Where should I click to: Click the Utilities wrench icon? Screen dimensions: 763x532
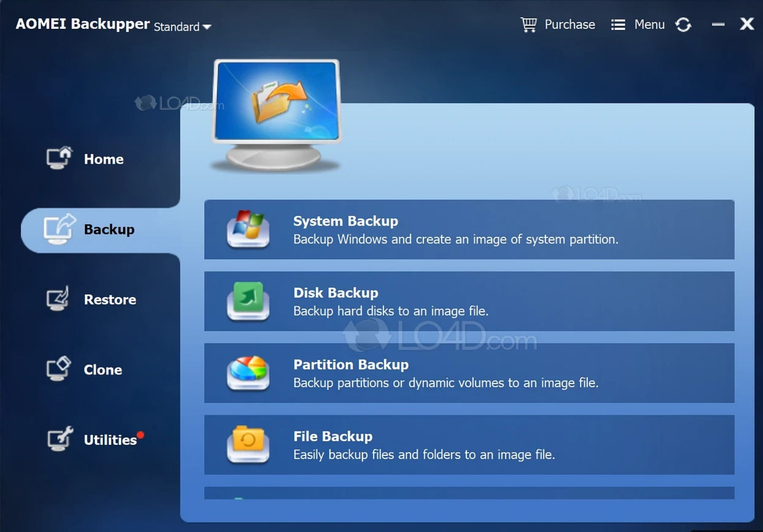point(60,439)
